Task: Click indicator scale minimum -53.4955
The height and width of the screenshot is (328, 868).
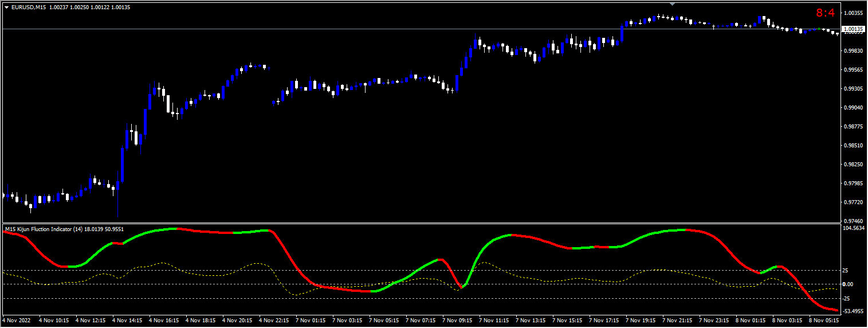Action: click(x=854, y=311)
